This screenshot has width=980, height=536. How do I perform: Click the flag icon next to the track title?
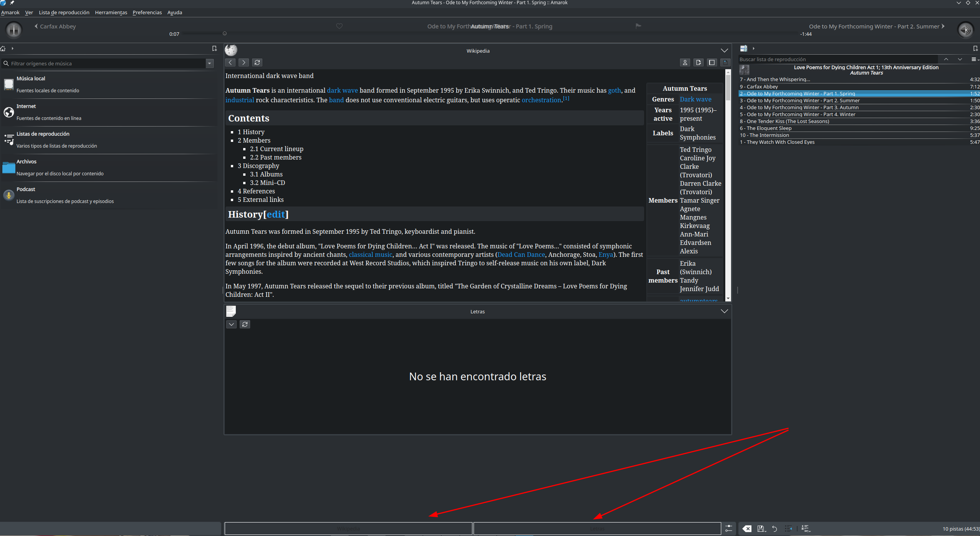click(x=638, y=26)
